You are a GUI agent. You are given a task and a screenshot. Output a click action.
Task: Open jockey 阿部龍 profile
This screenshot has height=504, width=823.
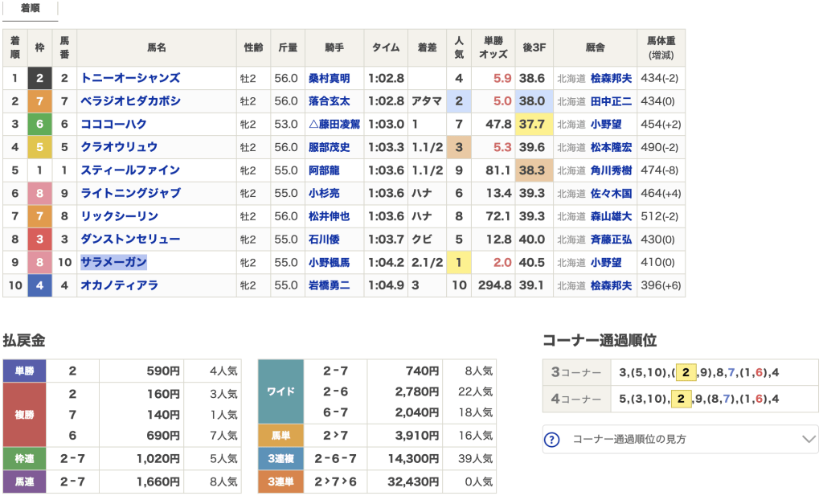tap(324, 170)
